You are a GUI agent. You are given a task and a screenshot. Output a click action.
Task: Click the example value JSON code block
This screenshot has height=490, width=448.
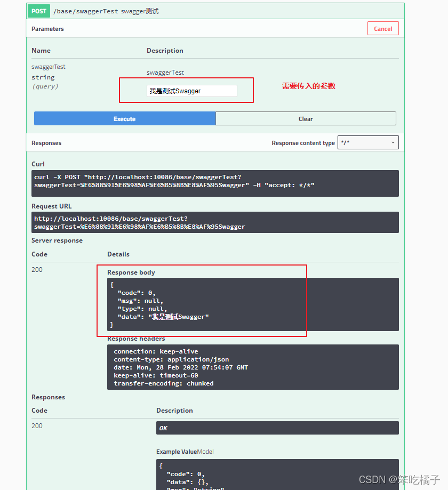point(277,475)
